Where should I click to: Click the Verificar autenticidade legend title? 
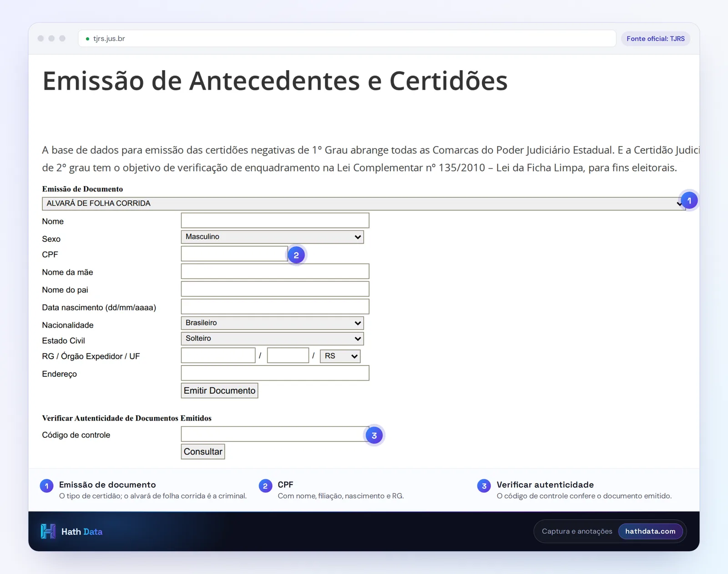click(545, 485)
